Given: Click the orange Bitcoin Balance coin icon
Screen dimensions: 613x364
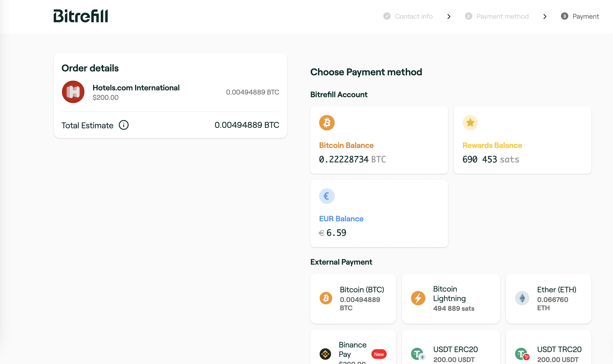Looking at the screenshot, I should click(326, 122).
